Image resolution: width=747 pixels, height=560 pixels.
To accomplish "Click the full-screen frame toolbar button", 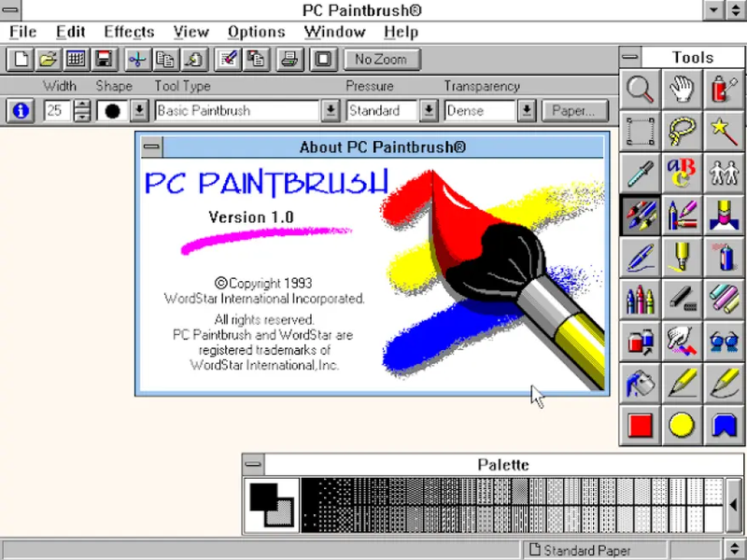I will [x=323, y=60].
